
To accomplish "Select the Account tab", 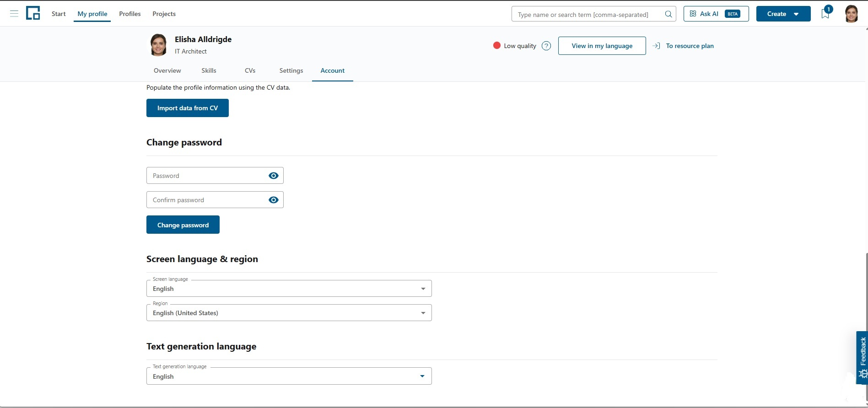I will point(333,70).
